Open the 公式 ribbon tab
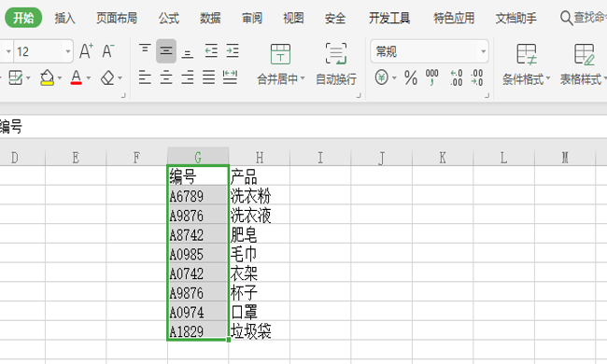The image size is (607, 364). point(168,18)
